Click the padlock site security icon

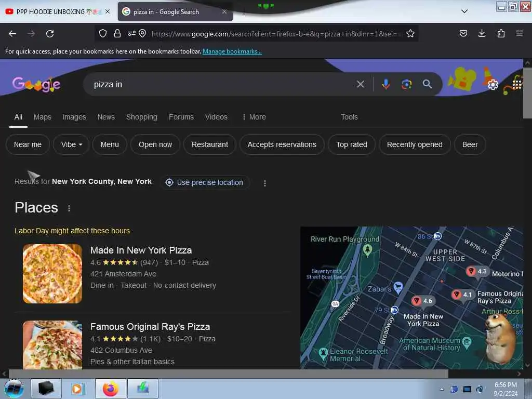(x=117, y=33)
